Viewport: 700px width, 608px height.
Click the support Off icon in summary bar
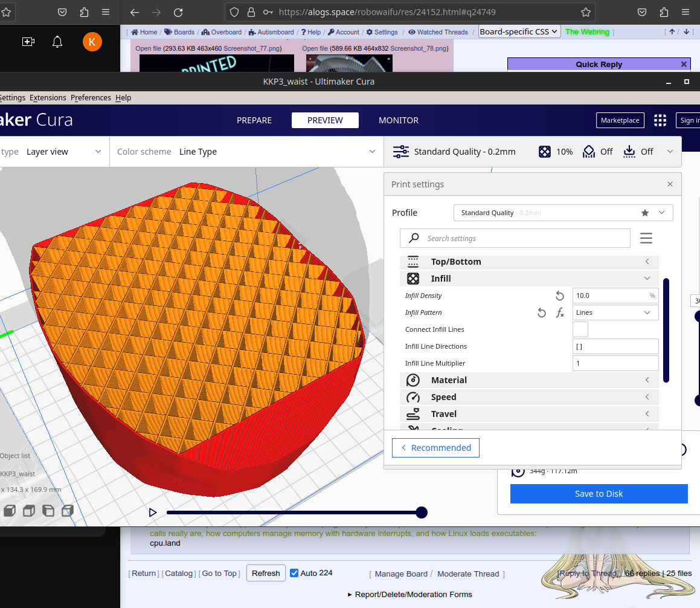pos(589,152)
